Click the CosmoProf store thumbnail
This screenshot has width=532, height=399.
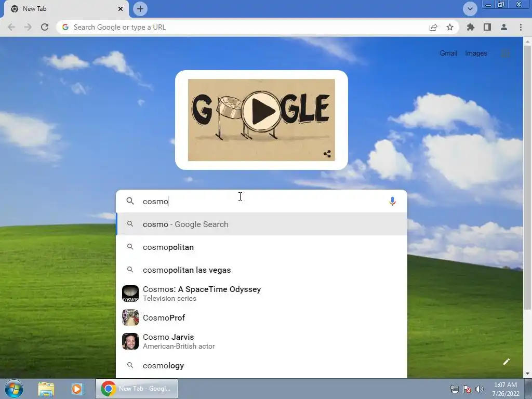[x=130, y=317]
